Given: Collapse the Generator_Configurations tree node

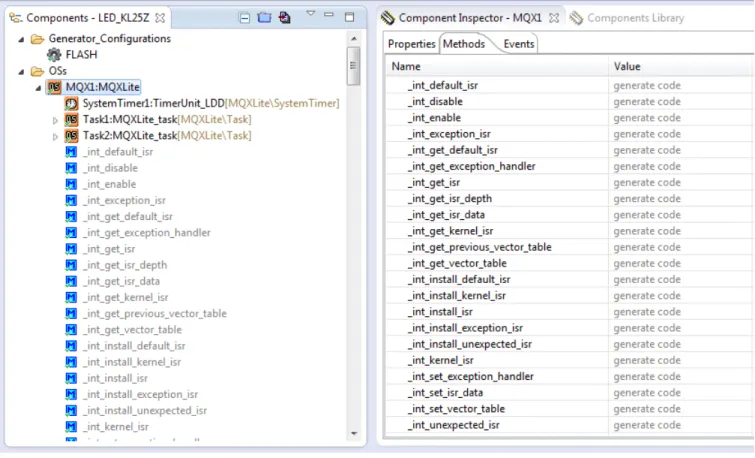Looking at the screenshot, I should coord(21,39).
